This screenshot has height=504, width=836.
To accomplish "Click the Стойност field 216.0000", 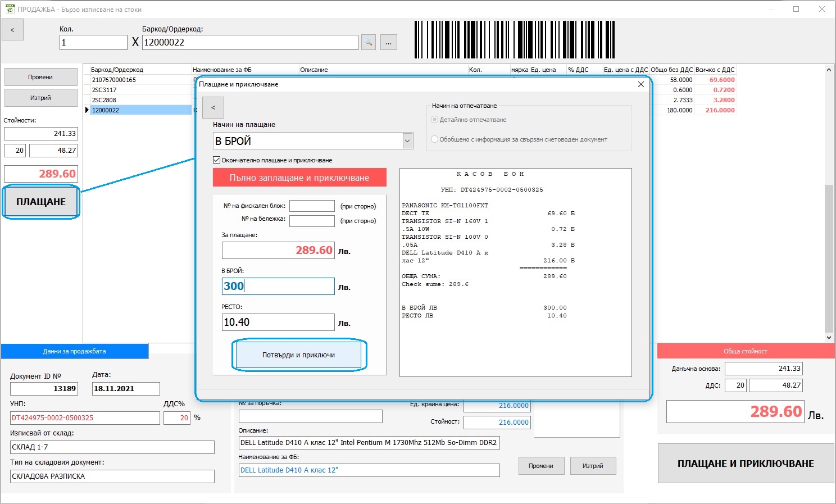I will tap(497, 423).
